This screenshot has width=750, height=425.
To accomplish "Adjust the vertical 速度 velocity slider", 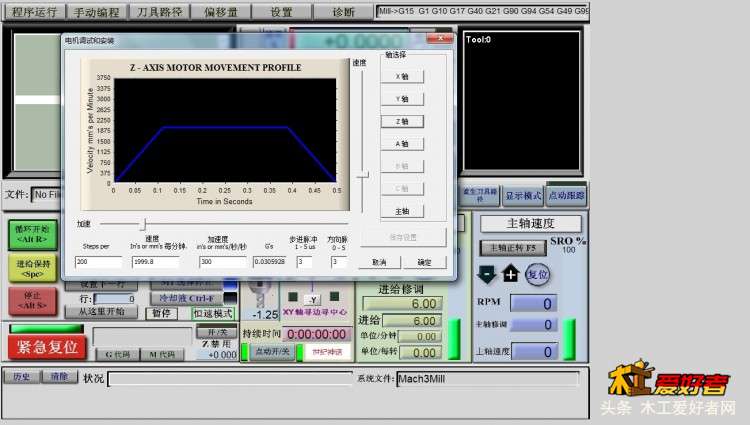I will pyautogui.click(x=363, y=175).
